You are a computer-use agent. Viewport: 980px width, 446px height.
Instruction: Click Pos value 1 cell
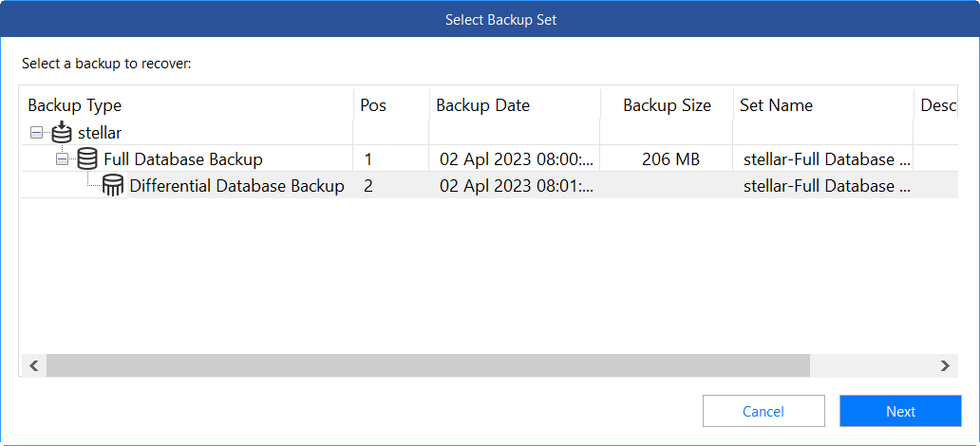click(390, 159)
